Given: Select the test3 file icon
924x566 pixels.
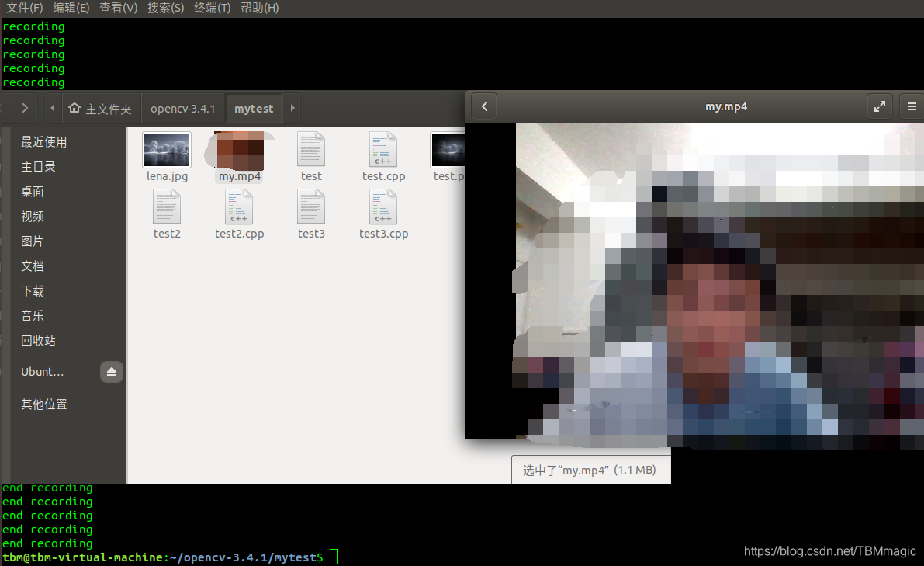Looking at the screenshot, I should [x=311, y=207].
